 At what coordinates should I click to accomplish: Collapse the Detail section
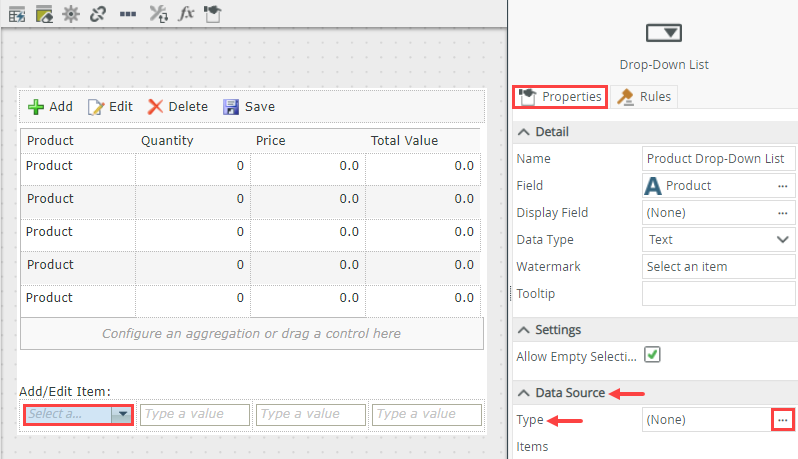click(x=523, y=132)
